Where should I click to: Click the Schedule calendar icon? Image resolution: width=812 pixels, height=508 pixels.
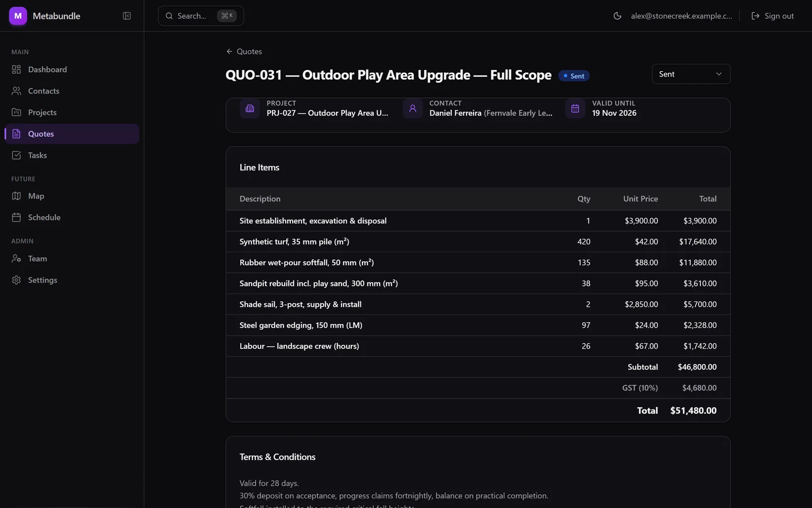[x=16, y=217]
